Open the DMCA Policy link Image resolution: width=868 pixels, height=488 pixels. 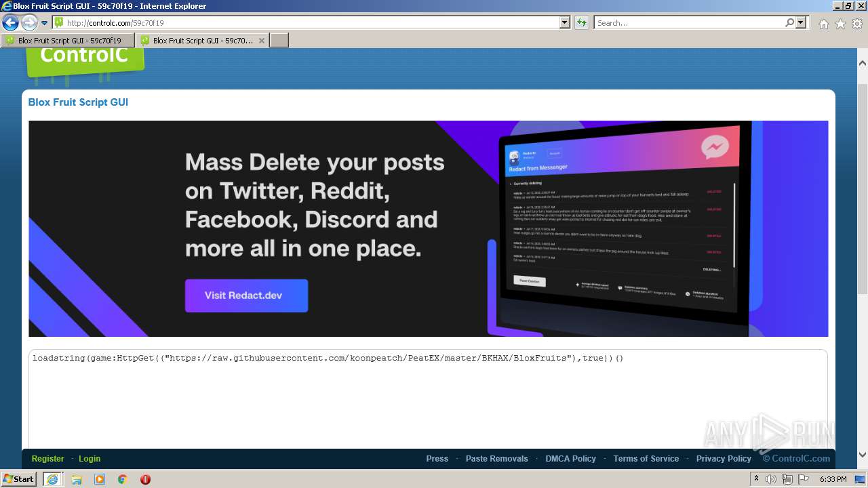click(571, 459)
